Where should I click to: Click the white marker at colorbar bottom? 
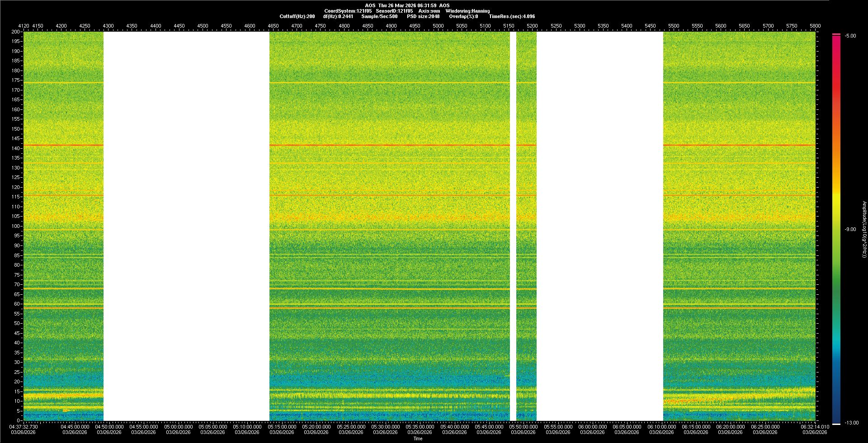pos(836,424)
